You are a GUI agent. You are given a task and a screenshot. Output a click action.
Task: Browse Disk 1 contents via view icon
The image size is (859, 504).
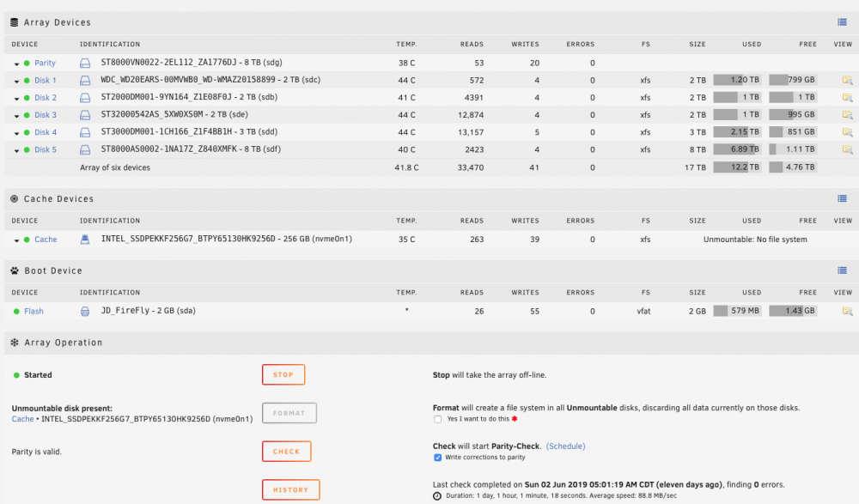tap(848, 81)
